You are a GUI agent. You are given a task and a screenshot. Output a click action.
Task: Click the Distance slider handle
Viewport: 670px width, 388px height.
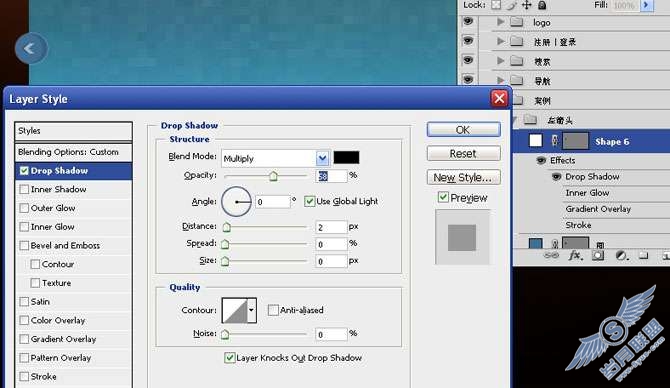pyautogui.click(x=226, y=227)
